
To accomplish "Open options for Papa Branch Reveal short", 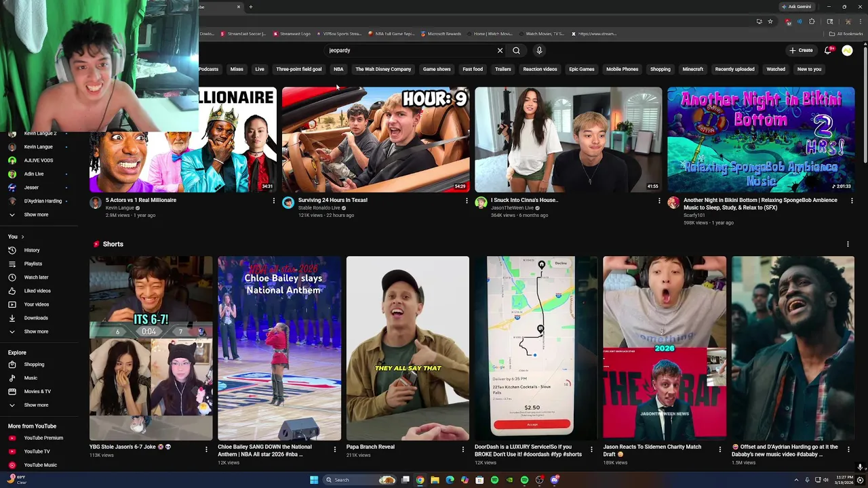I will 463,449.
